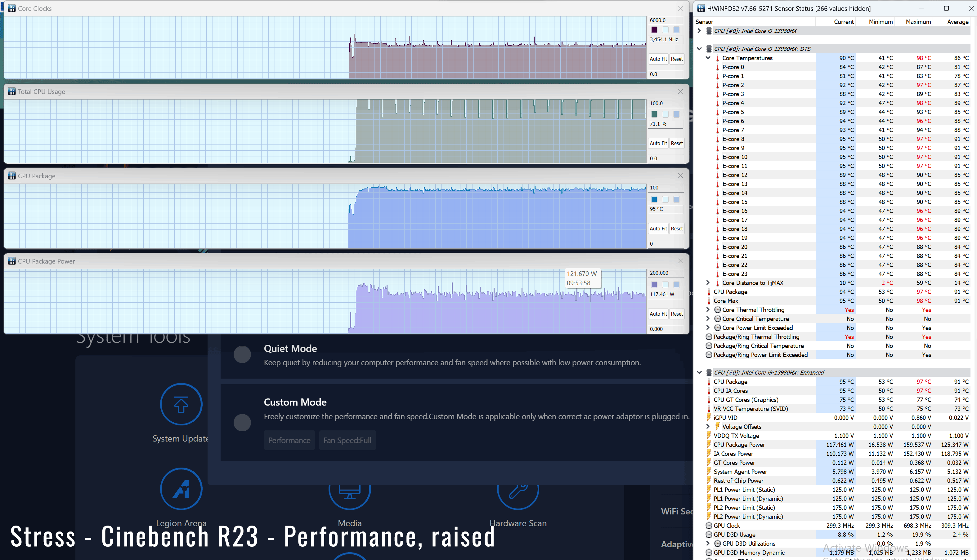The width and height of the screenshot is (977, 560).
Task: Select the Custom Mode radio button
Action: click(x=242, y=422)
